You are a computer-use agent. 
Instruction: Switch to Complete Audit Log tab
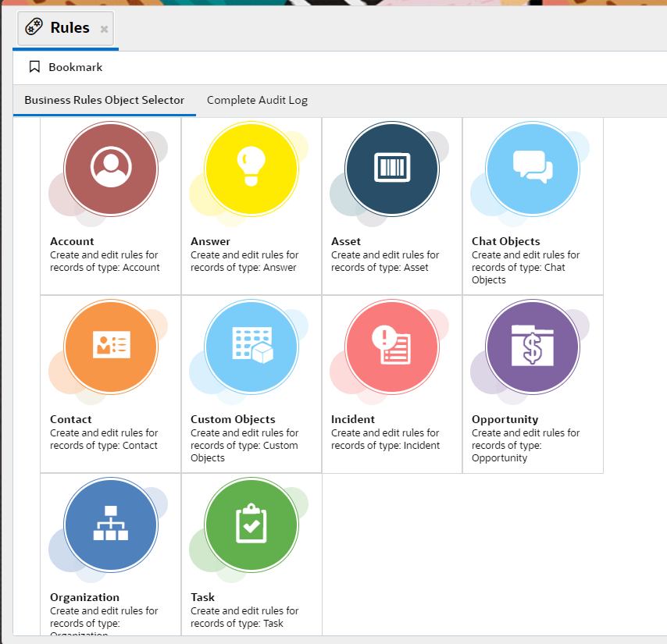[x=257, y=101]
